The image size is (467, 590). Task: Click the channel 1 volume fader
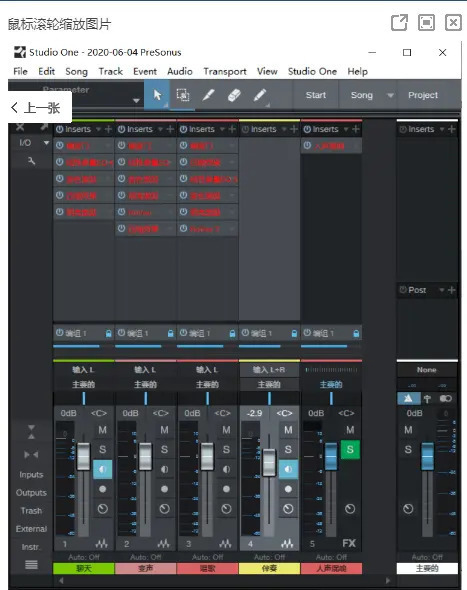pyautogui.click(x=84, y=457)
